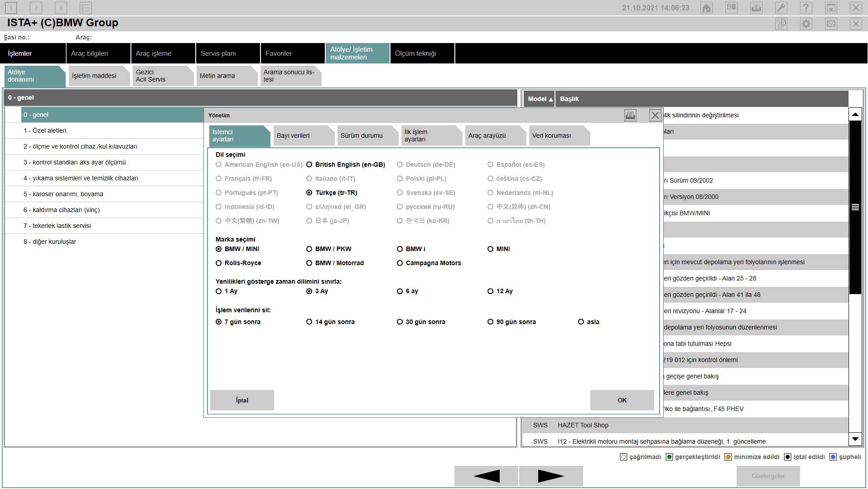Open the bulleted list icon at top left
Screen dimensions: 868x489
(86, 8)
